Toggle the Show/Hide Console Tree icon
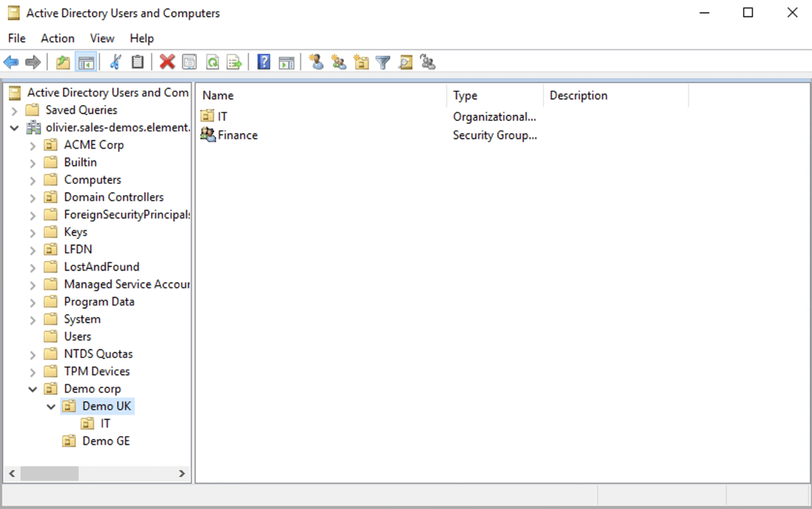 click(86, 62)
